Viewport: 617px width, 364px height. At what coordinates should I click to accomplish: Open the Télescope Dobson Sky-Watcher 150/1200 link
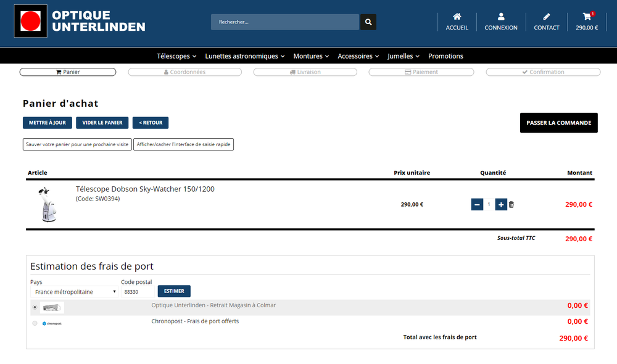[145, 189]
